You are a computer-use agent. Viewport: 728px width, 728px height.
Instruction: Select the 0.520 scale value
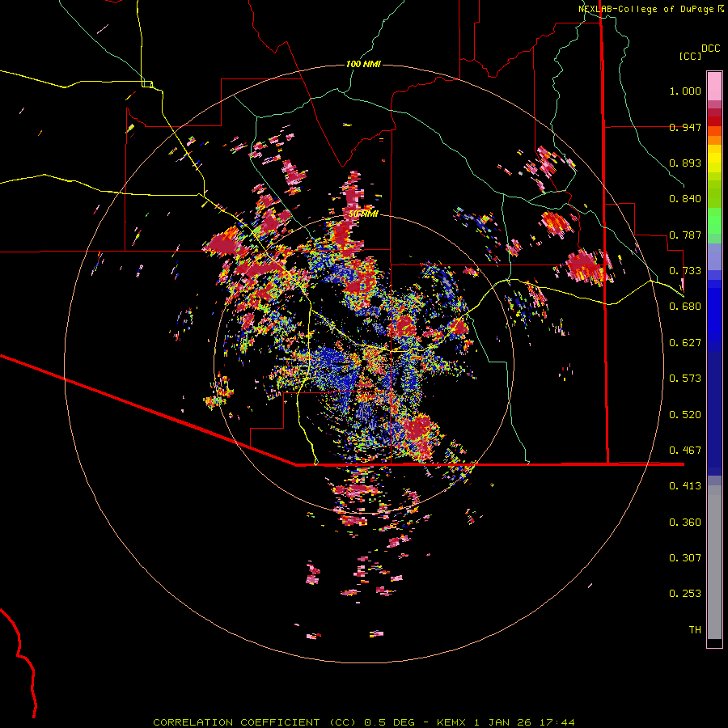click(685, 415)
